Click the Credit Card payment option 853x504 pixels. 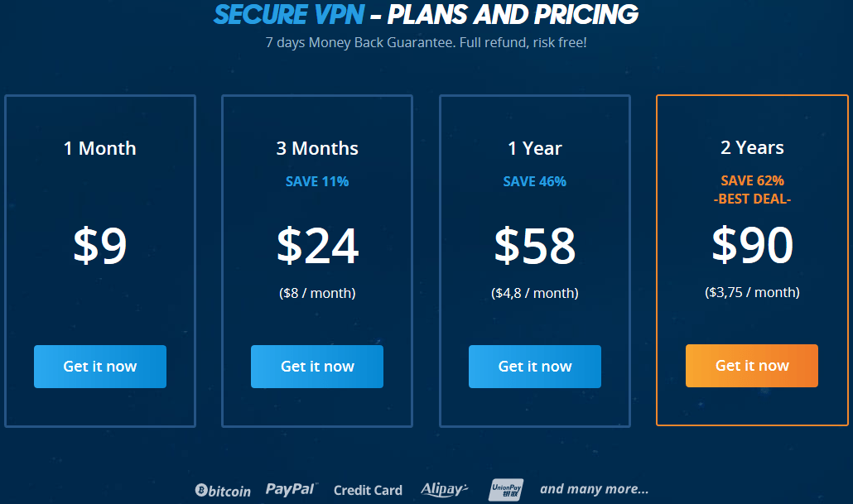coord(368,490)
